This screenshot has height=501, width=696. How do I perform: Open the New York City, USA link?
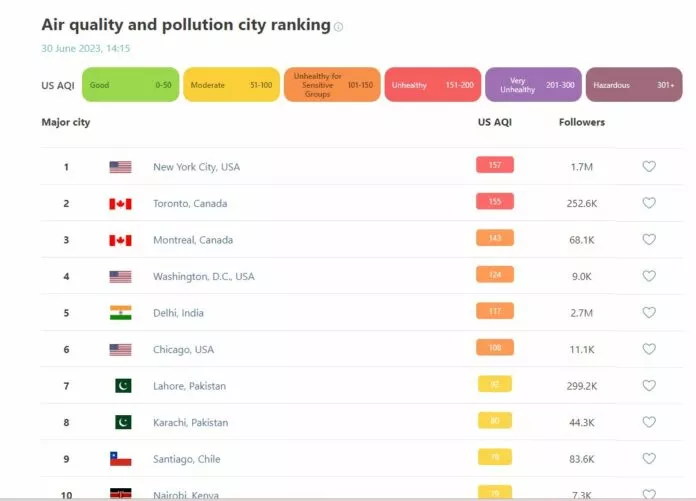tap(196, 167)
